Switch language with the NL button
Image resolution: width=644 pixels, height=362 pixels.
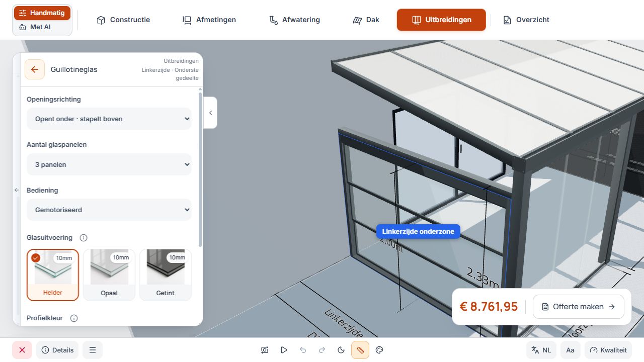[x=541, y=350]
